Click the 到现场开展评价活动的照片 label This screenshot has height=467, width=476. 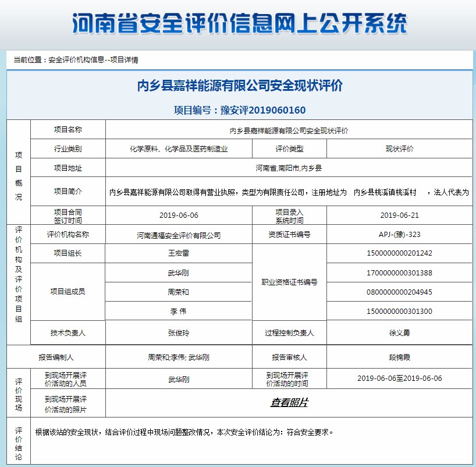(x=66, y=404)
